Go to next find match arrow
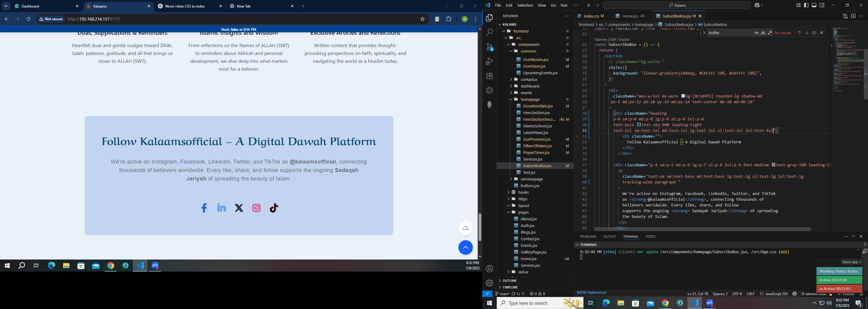Viewport: 868px width, 309px height. [807, 33]
